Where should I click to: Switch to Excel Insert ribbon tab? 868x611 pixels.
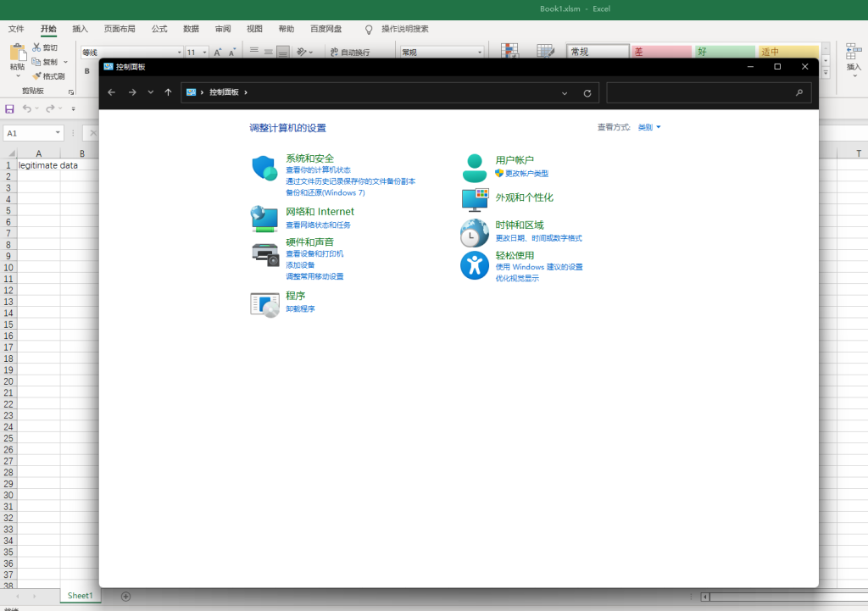coord(81,29)
